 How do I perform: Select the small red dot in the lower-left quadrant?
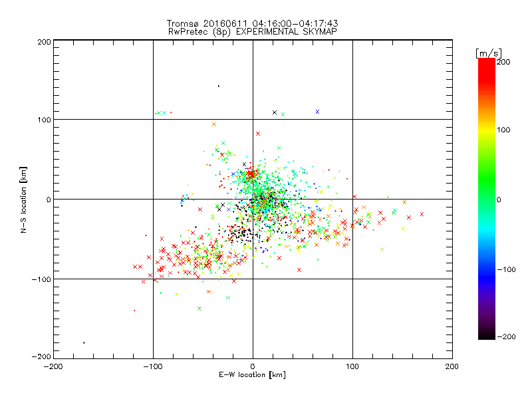(x=134, y=311)
